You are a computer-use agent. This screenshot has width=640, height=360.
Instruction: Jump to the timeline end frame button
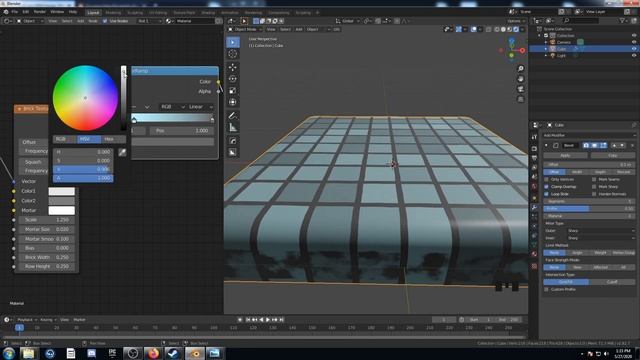(x=281, y=320)
